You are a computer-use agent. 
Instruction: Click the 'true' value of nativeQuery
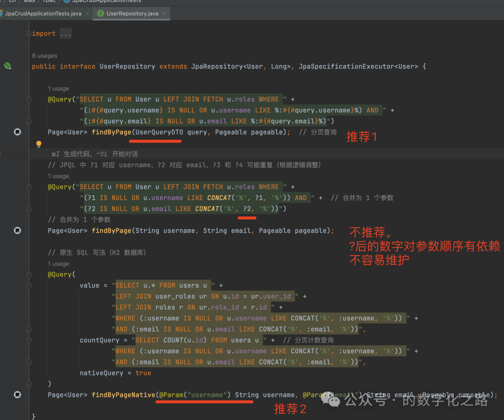click(x=143, y=373)
